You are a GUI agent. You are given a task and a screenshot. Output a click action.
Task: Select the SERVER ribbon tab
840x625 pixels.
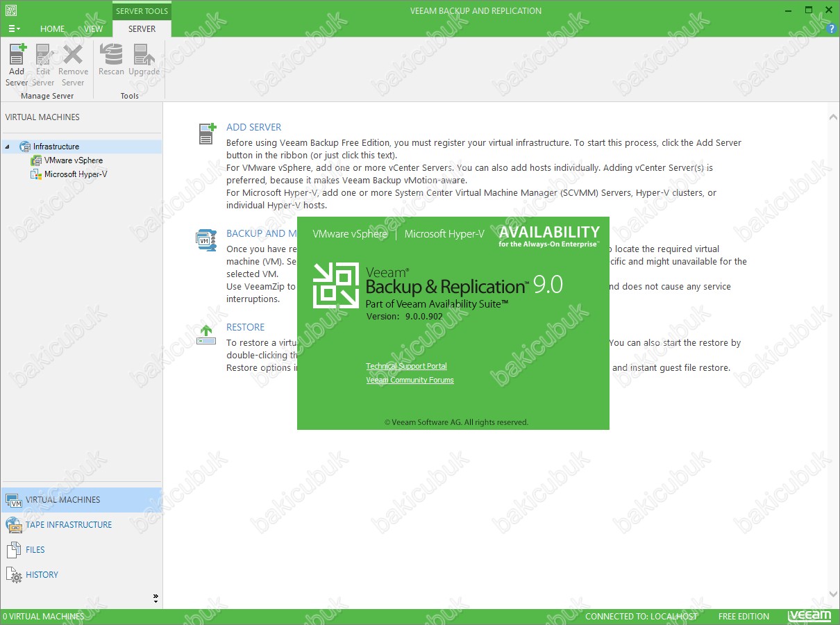point(142,29)
